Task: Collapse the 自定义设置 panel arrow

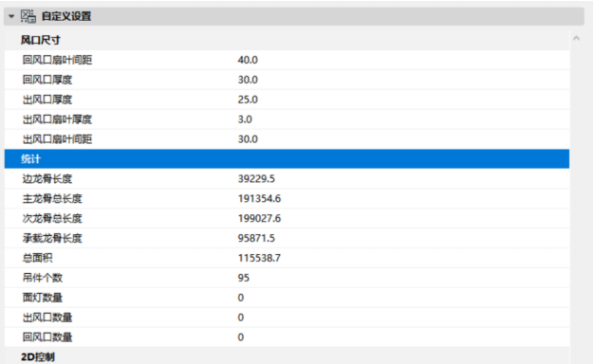Action: tap(11, 16)
